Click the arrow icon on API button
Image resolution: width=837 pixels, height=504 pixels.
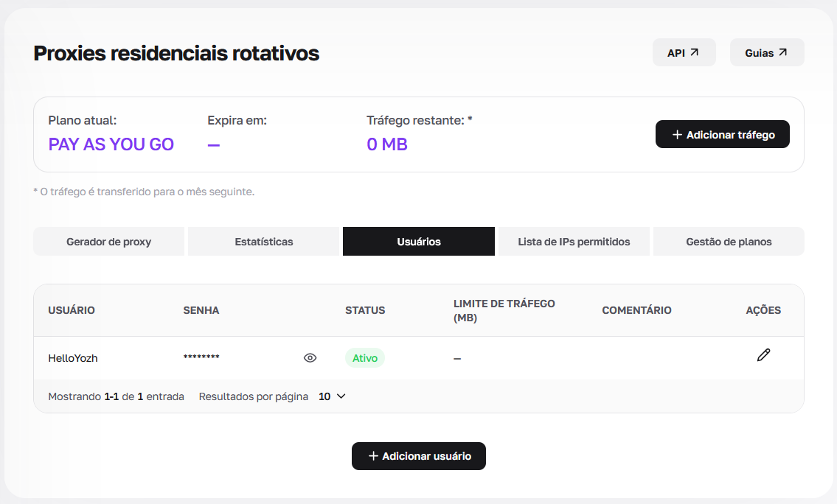tap(694, 52)
